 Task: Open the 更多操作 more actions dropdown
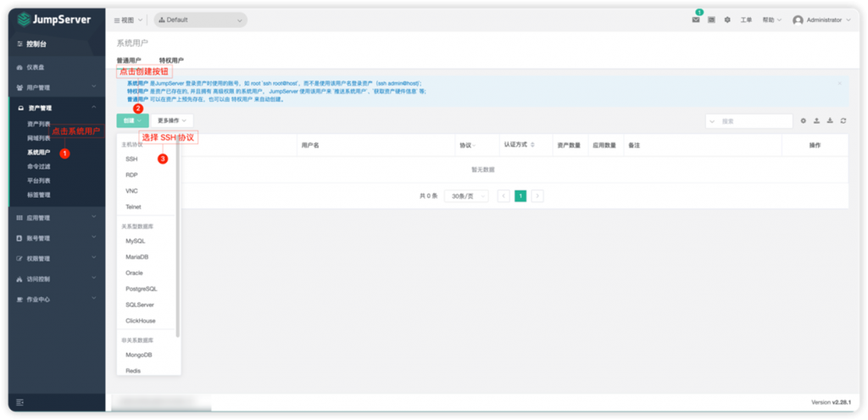coord(172,120)
